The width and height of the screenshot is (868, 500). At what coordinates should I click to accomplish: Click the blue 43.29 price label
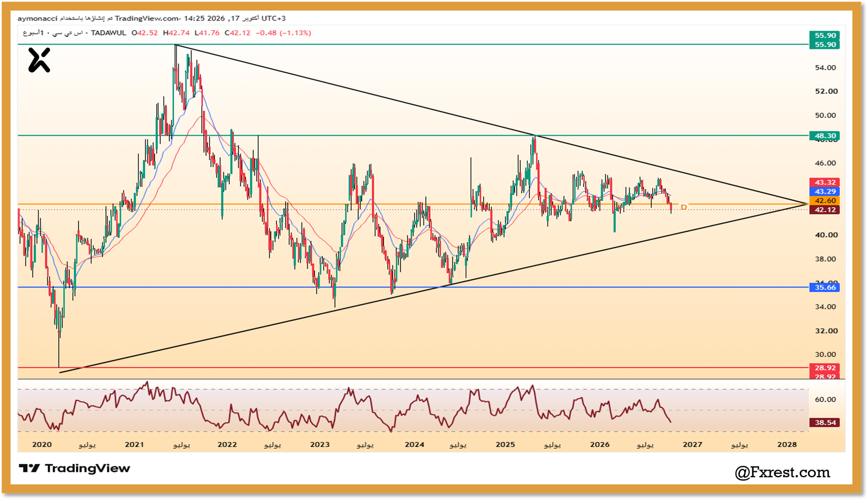click(825, 192)
